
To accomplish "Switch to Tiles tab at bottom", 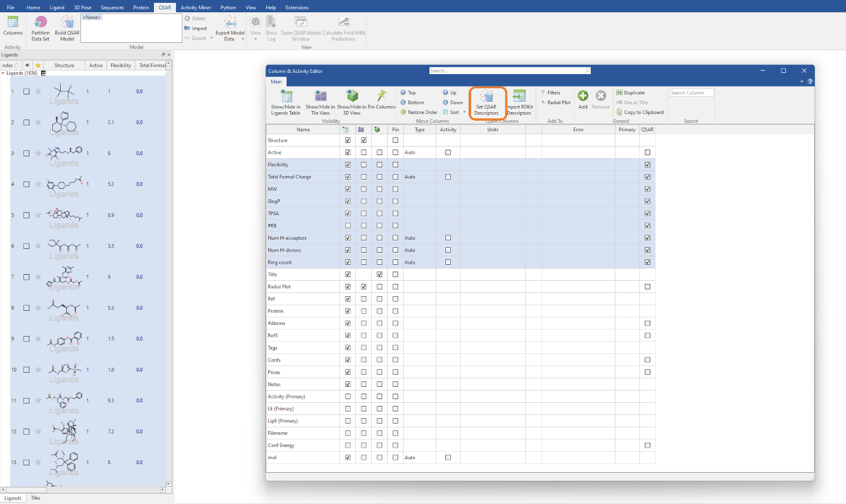I will [x=36, y=498].
